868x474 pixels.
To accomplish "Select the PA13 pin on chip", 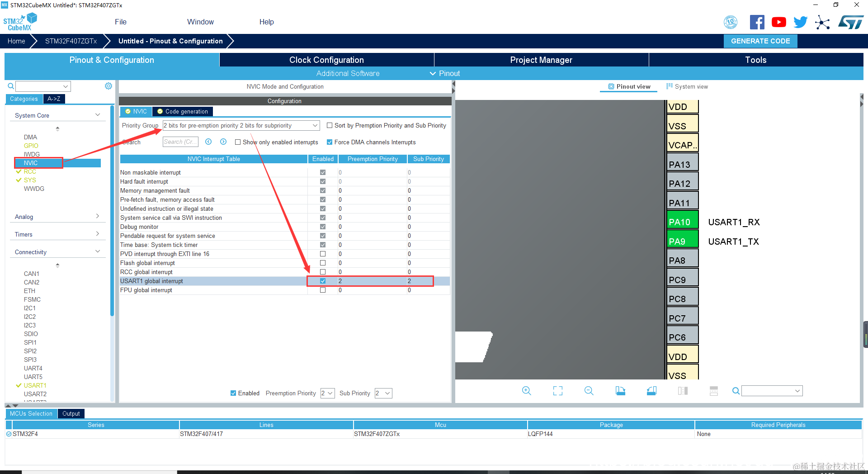I will [x=683, y=162].
